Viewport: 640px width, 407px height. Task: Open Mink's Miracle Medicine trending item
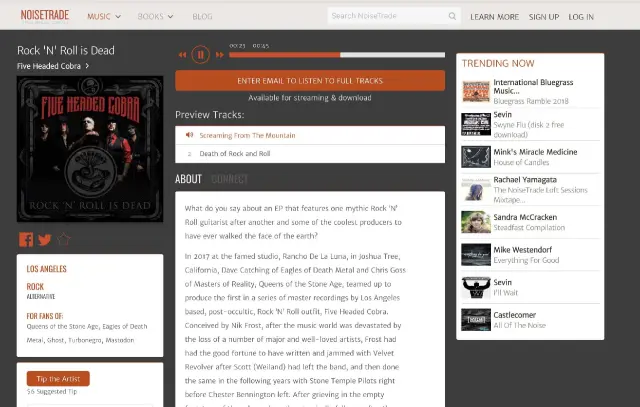tap(535, 152)
